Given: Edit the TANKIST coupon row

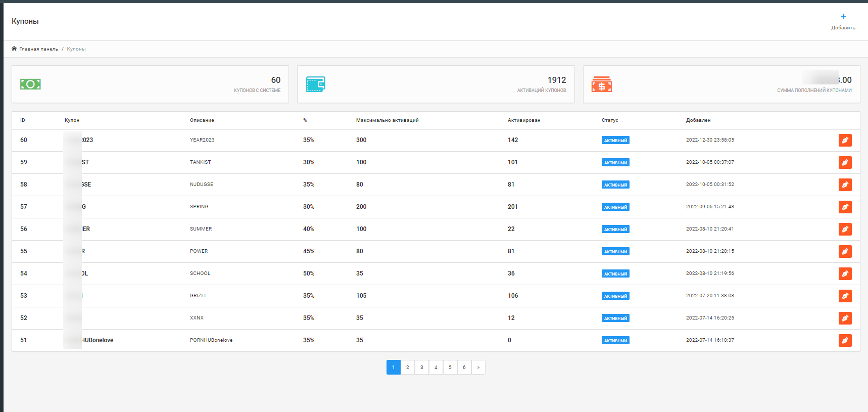Looking at the screenshot, I should click(845, 163).
